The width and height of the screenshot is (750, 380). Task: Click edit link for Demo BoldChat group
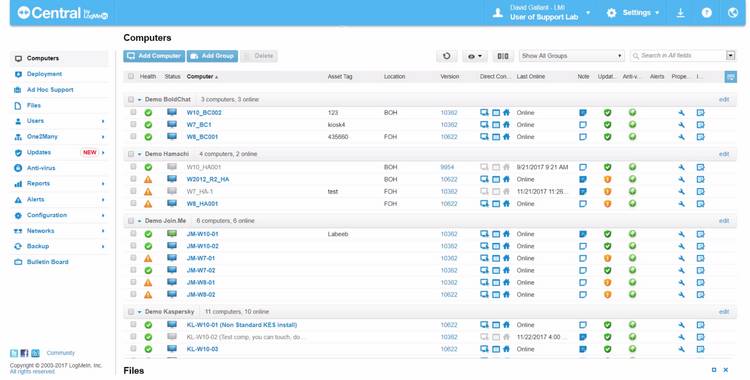pos(724,100)
